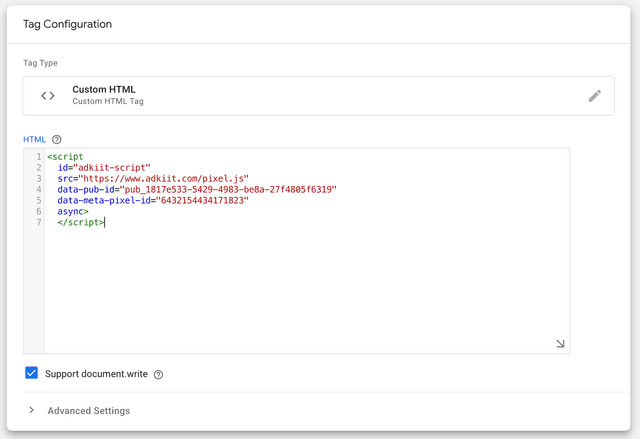The image size is (640, 439).
Task: Click the Tag Type label
Action: coord(40,63)
